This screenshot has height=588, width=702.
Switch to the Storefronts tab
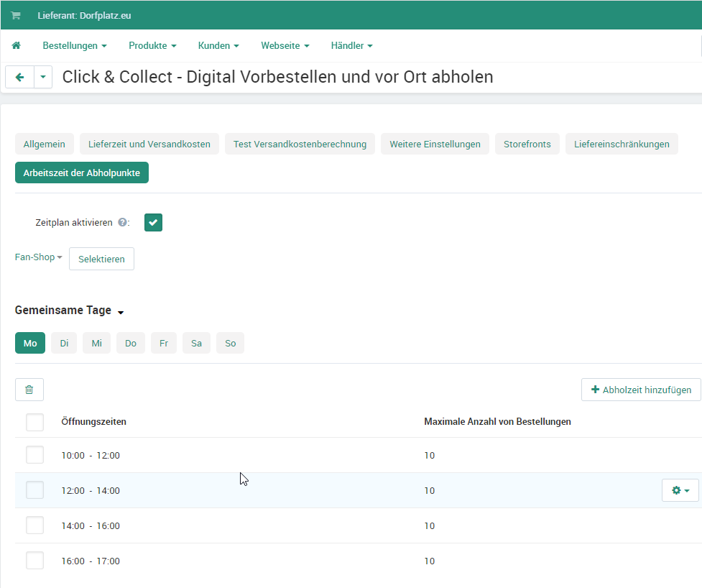tap(527, 144)
